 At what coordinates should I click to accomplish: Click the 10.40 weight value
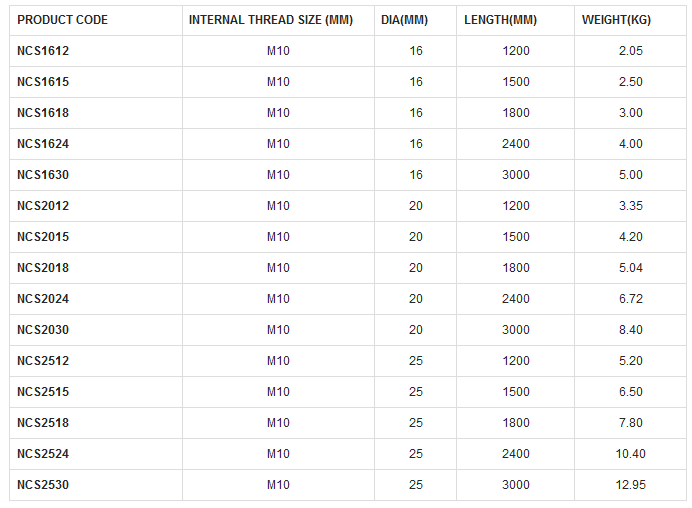pos(630,454)
